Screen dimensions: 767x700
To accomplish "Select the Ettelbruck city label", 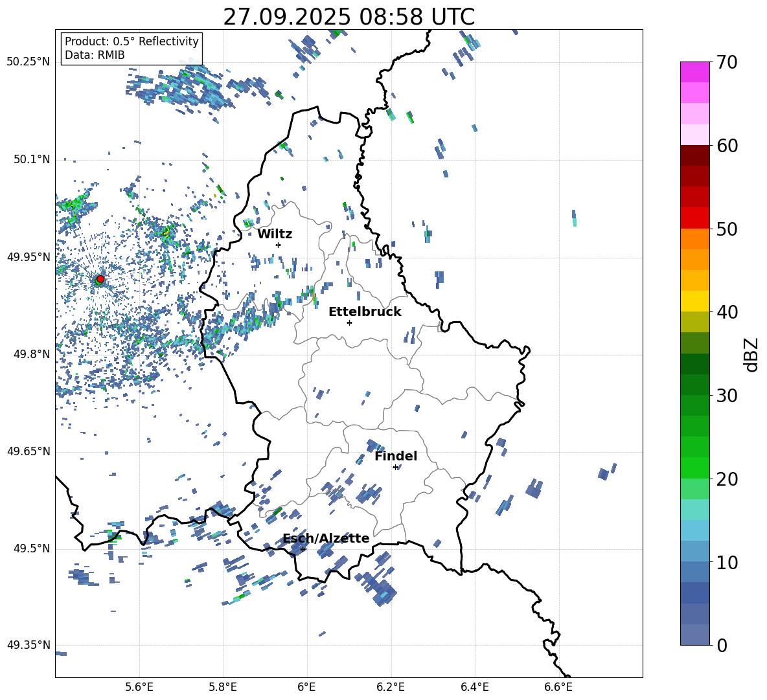I will (365, 311).
